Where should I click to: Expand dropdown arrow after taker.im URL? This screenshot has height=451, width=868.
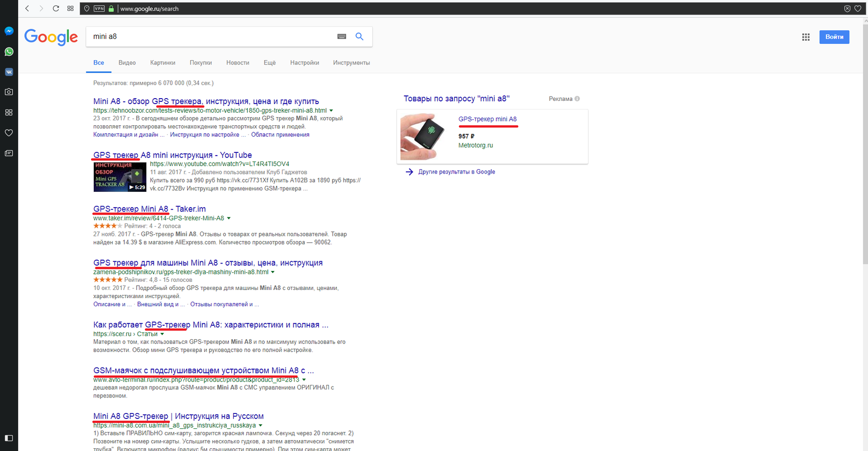coord(228,218)
